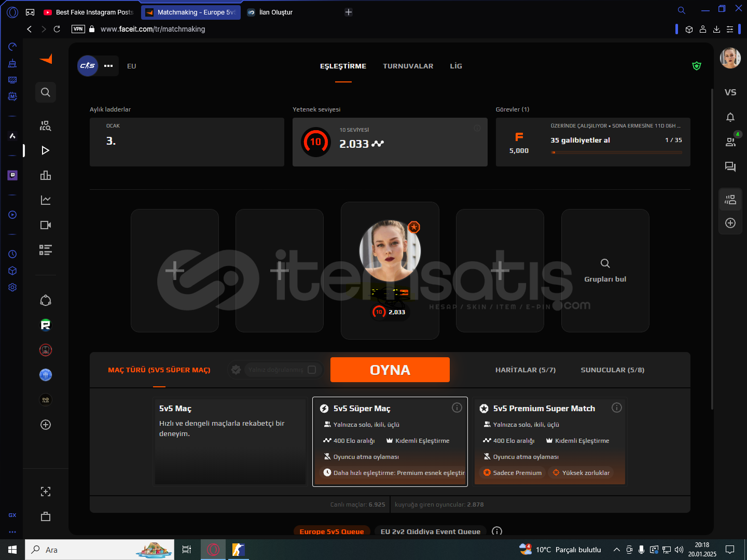This screenshot has width=747, height=560.
Task: Click the address bar URL field
Action: click(x=153, y=29)
